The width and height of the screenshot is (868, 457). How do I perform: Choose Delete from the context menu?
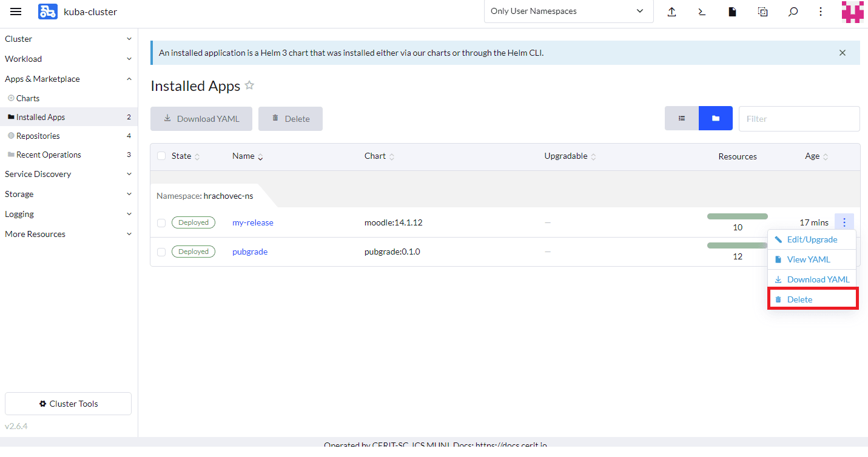click(812, 299)
